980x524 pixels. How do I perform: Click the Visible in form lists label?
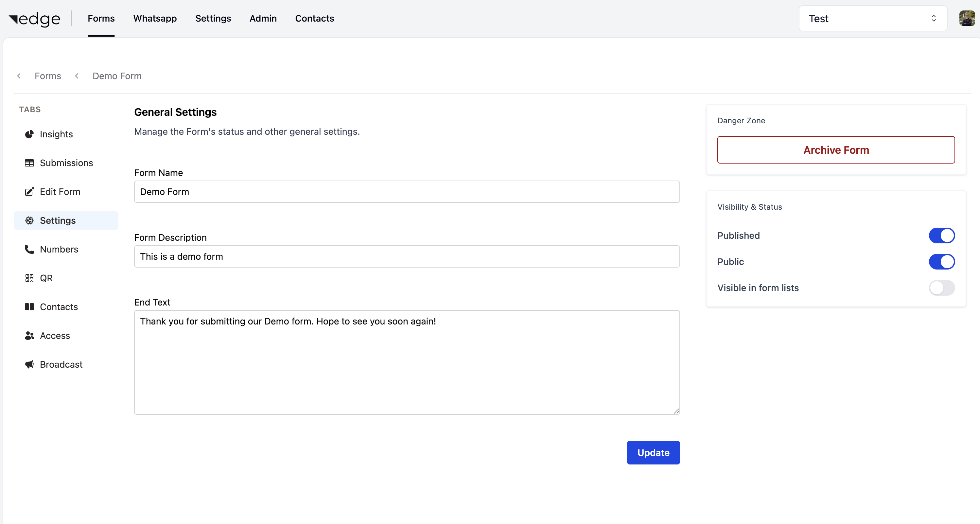758,288
